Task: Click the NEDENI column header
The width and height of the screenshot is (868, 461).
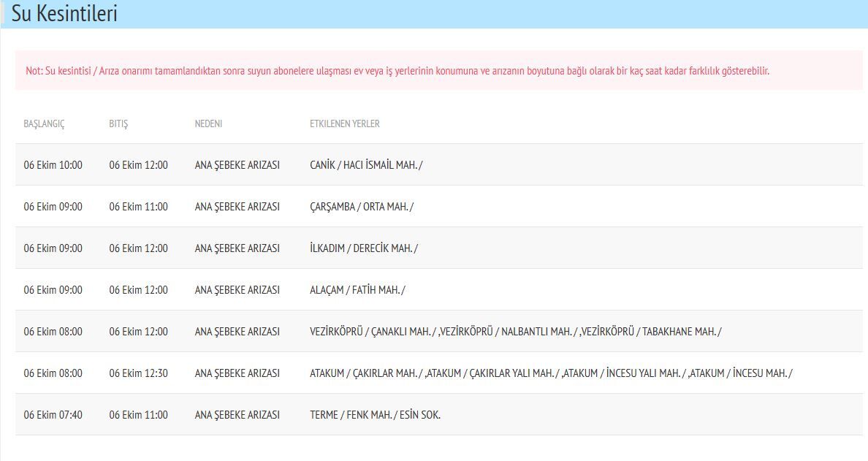Action: 208,123
